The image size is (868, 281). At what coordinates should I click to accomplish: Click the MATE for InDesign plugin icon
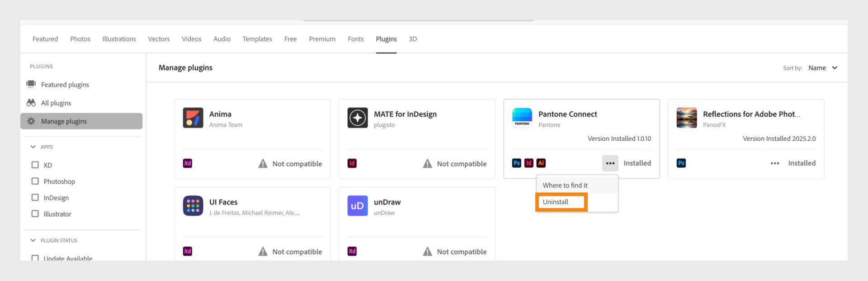[358, 118]
